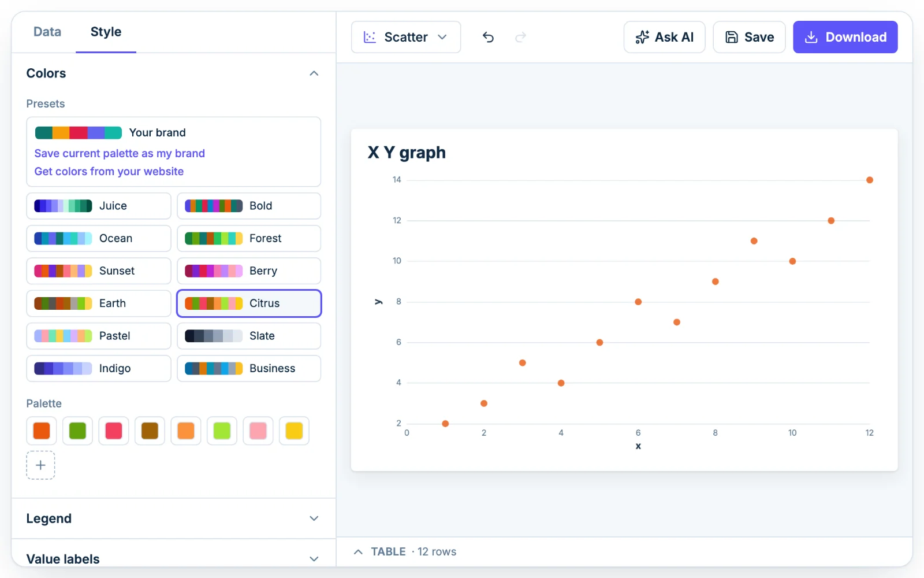This screenshot has width=924, height=578.
Task: Edit the pinkish-red palette swatch
Action: tap(114, 431)
